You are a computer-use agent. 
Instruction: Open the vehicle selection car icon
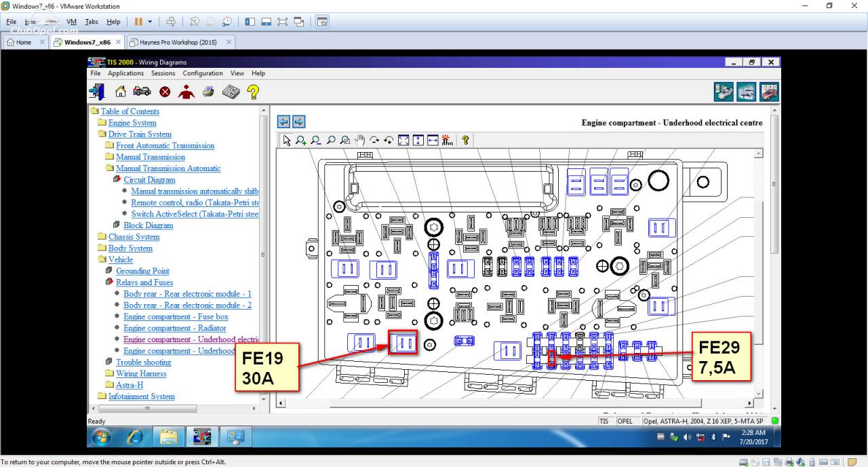tap(142, 92)
